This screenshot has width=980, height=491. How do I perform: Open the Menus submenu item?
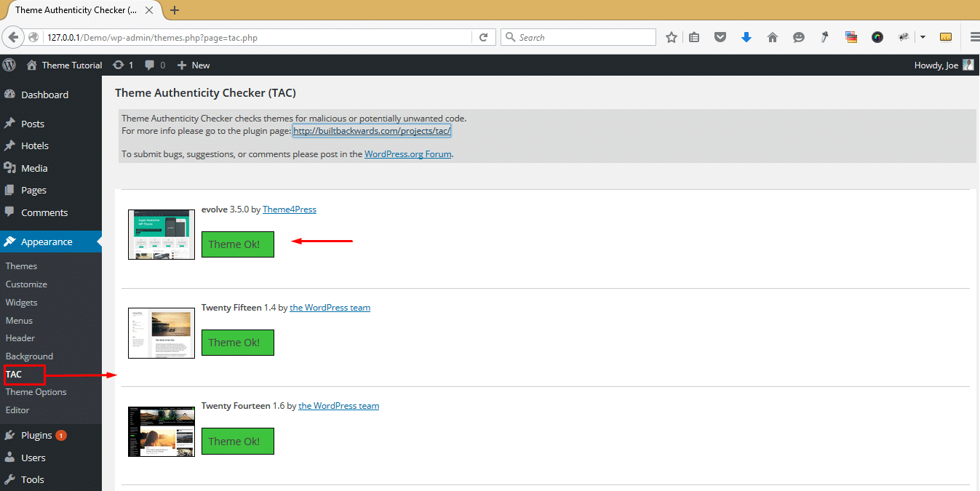19,321
